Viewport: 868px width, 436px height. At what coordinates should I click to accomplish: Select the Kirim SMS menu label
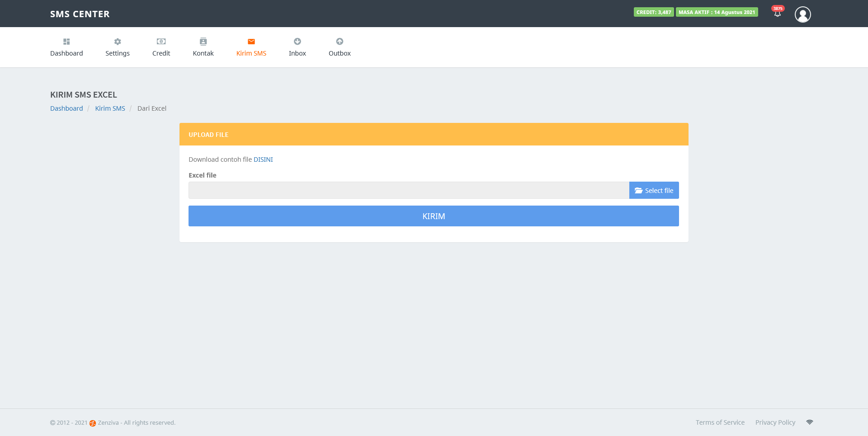(x=251, y=53)
